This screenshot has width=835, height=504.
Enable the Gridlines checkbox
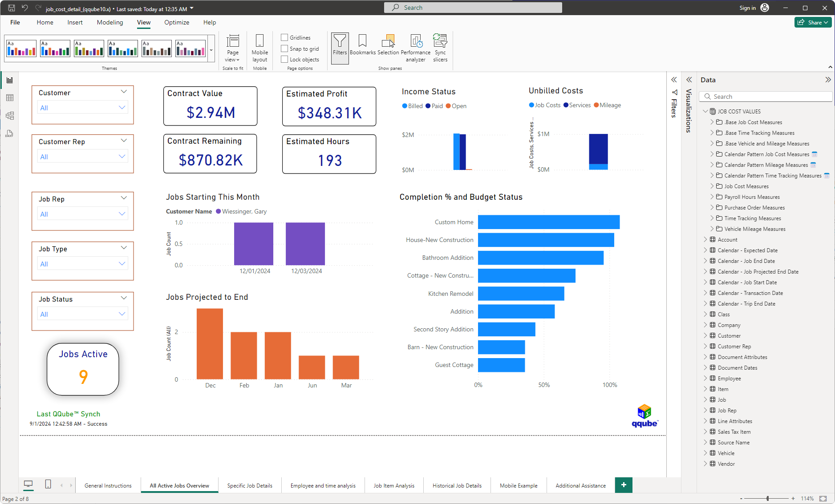(284, 37)
